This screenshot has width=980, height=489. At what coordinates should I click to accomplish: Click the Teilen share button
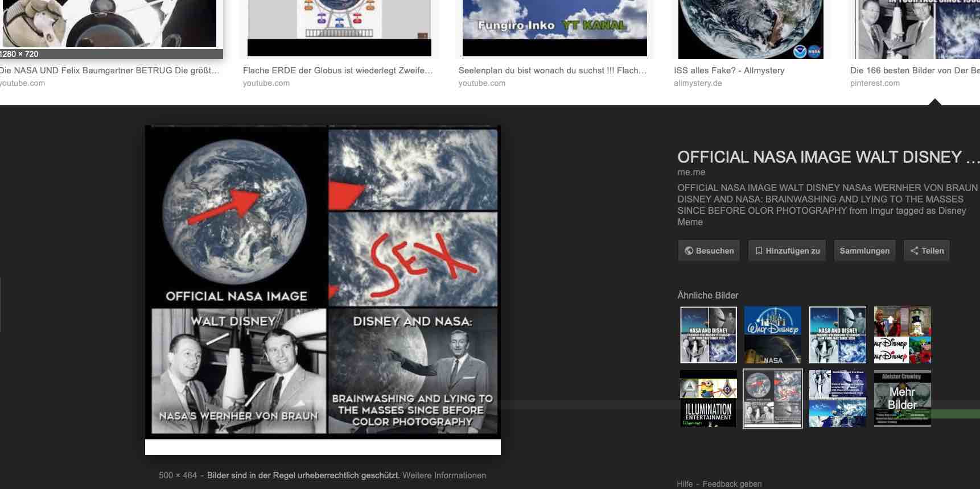(927, 251)
